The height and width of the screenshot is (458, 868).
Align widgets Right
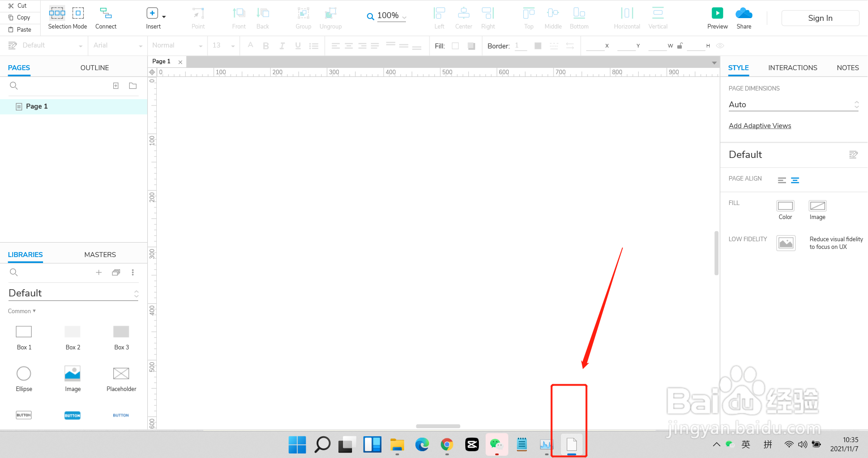(488, 18)
